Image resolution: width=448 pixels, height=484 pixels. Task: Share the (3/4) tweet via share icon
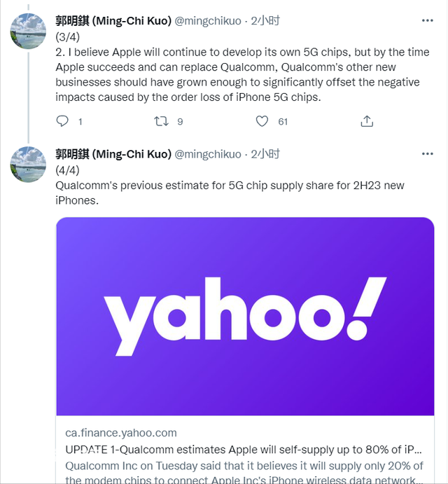click(x=367, y=121)
